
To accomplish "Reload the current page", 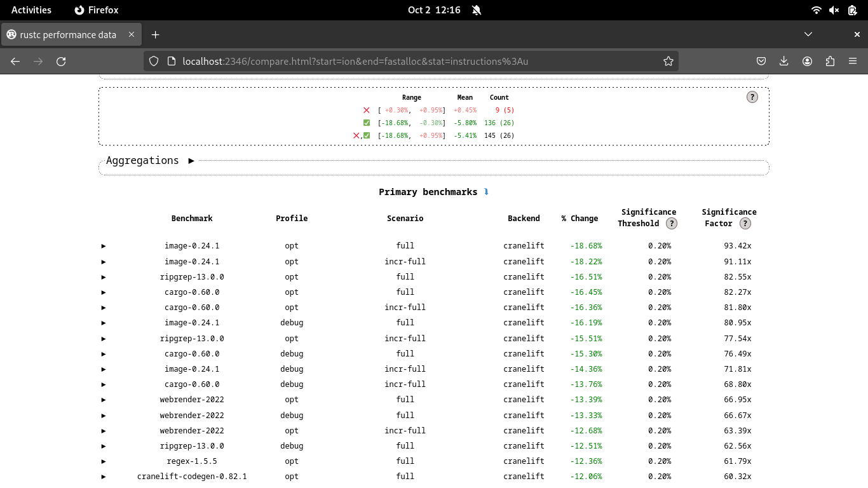I will pyautogui.click(x=61, y=61).
